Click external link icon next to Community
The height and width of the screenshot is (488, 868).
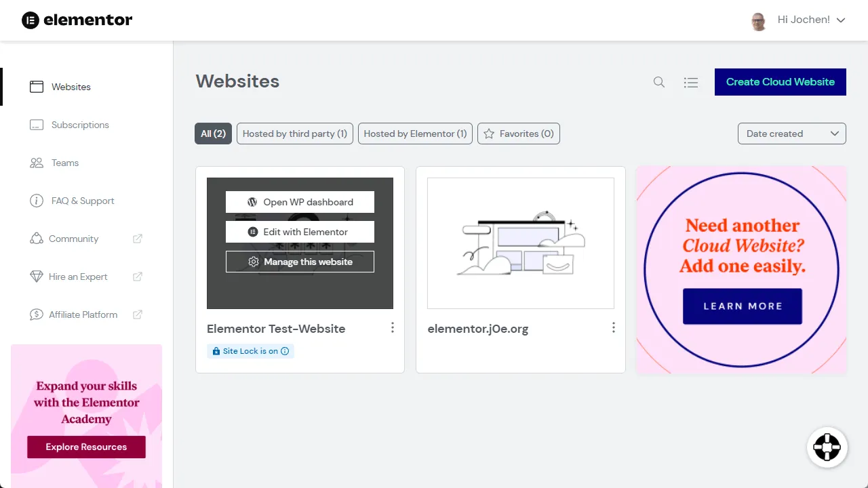click(x=138, y=239)
